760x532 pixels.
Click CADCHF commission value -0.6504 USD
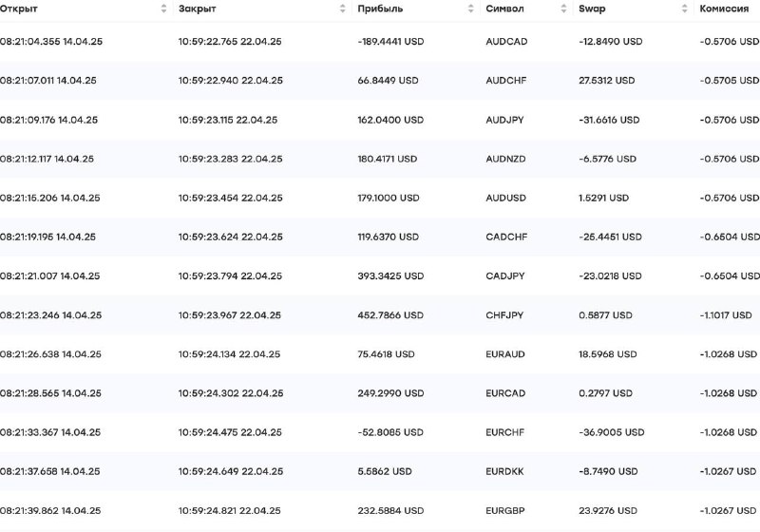(730, 237)
